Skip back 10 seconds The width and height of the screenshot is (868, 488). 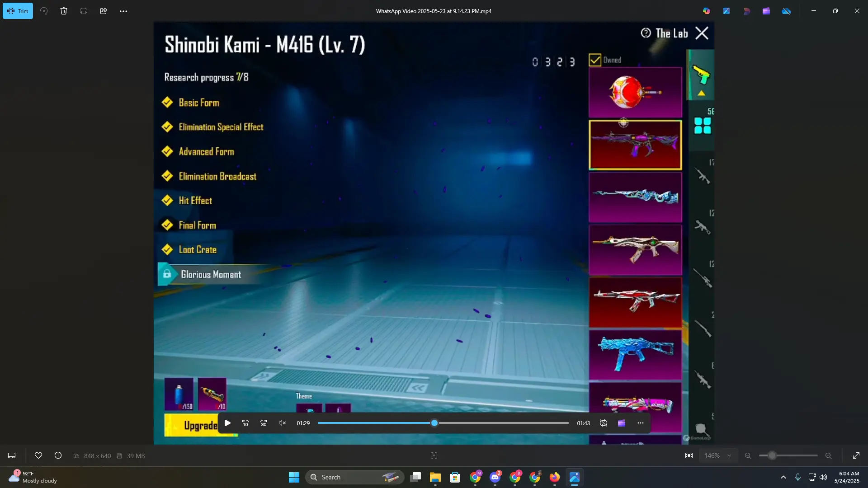tap(245, 423)
